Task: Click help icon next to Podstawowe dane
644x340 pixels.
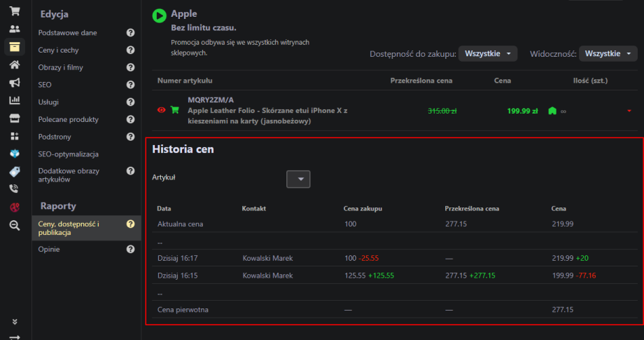Action: pyautogui.click(x=130, y=33)
